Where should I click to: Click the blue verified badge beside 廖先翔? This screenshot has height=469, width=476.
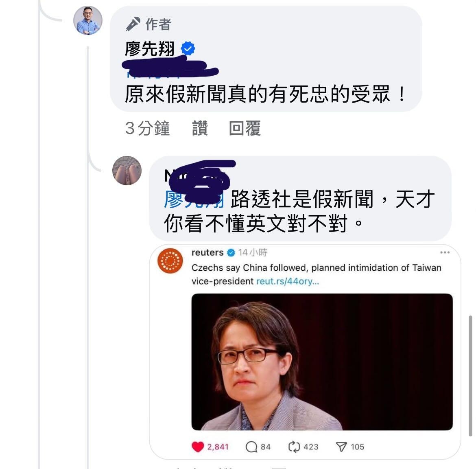188,48
